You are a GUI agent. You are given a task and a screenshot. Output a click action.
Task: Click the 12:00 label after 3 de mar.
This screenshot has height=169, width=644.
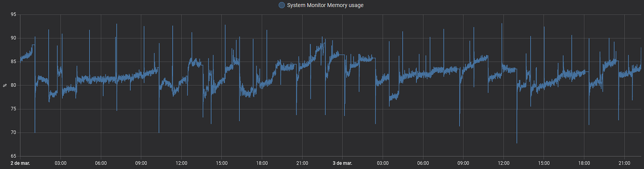(x=504, y=163)
